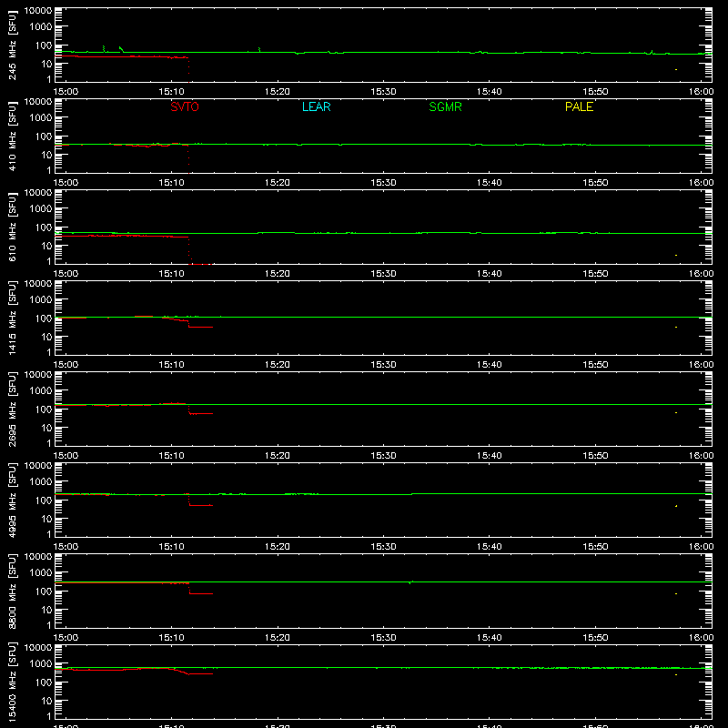Click 15:30 under the 410 MHz plot
This screenshot has height=728, width=728.
pos(383,183)
